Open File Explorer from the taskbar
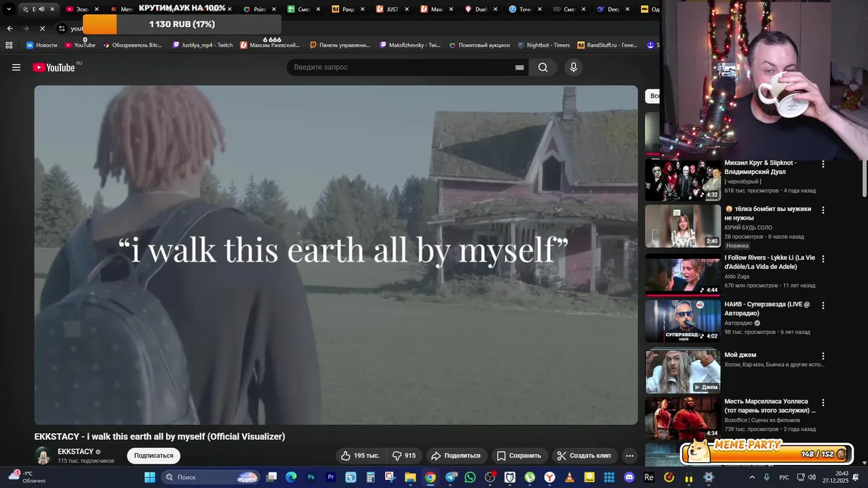868x488 pixels. pos(410,477)
